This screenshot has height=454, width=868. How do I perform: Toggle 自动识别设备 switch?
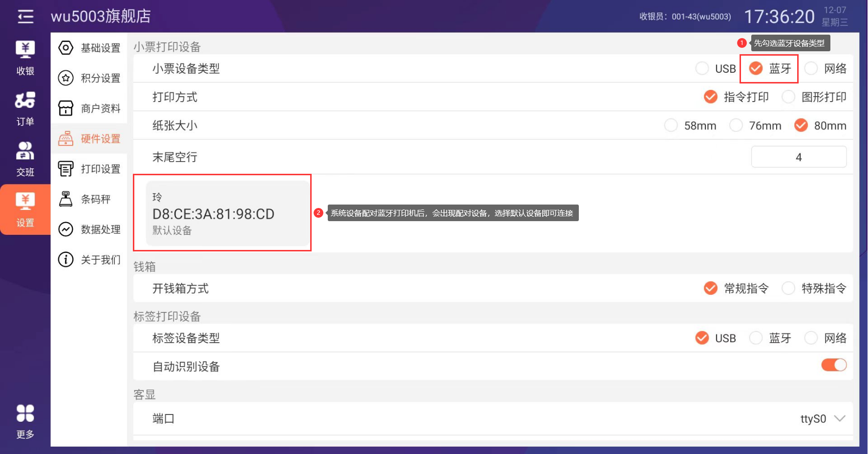point(834,365)
